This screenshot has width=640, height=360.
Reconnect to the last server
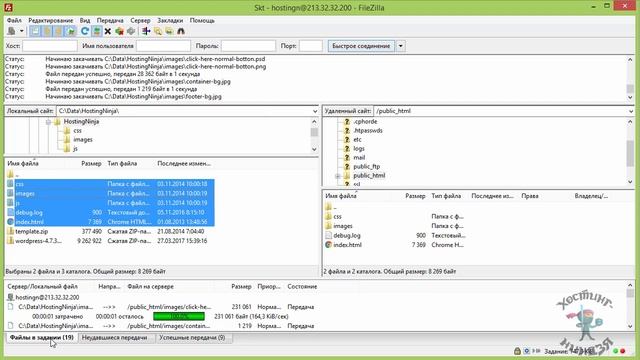tap(131, 31)
